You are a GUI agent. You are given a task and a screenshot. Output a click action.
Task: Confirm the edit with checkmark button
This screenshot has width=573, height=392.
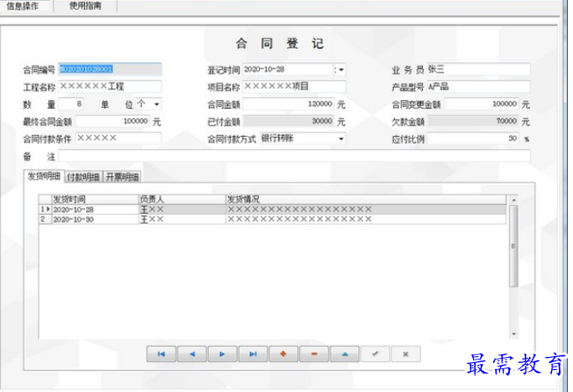click(x=375, y=354)
